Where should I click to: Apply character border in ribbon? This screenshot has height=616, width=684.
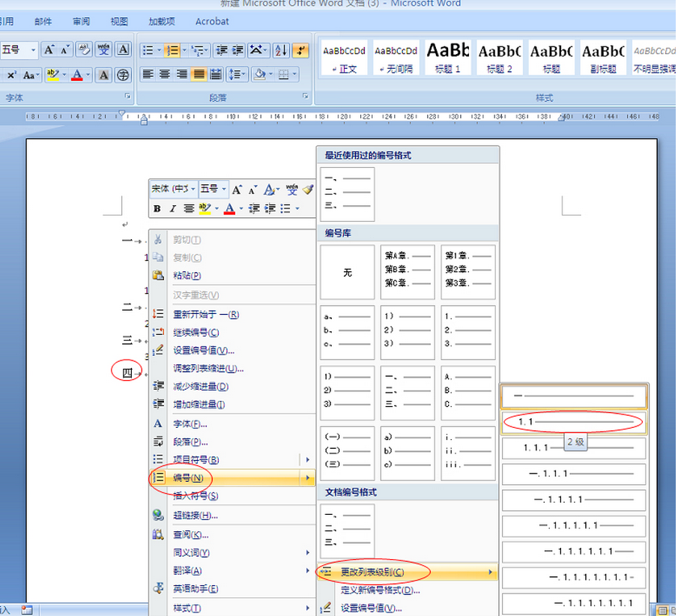pyautogui.click(x=124, y=50)
